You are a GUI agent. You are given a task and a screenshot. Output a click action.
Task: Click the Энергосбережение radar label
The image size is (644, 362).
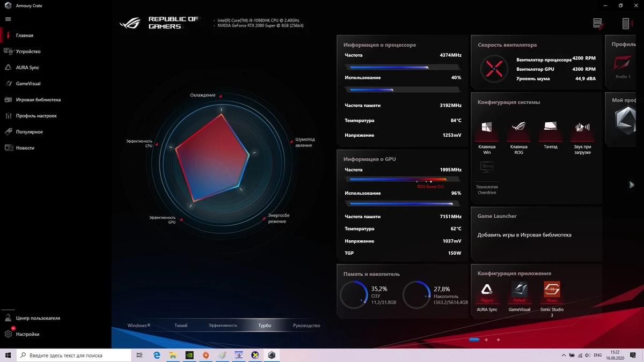pos(279,218)
